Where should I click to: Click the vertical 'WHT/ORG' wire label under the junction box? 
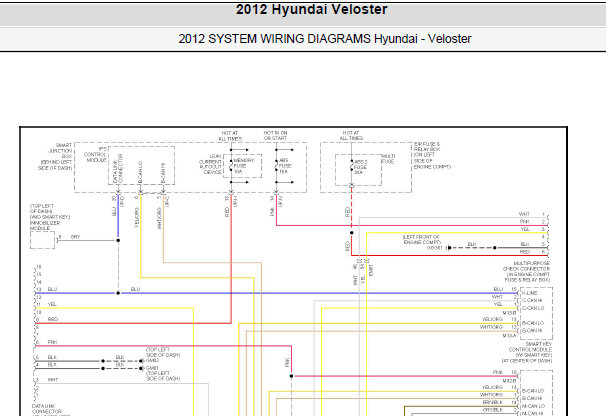pyautogui.click(x=159, y=218)
